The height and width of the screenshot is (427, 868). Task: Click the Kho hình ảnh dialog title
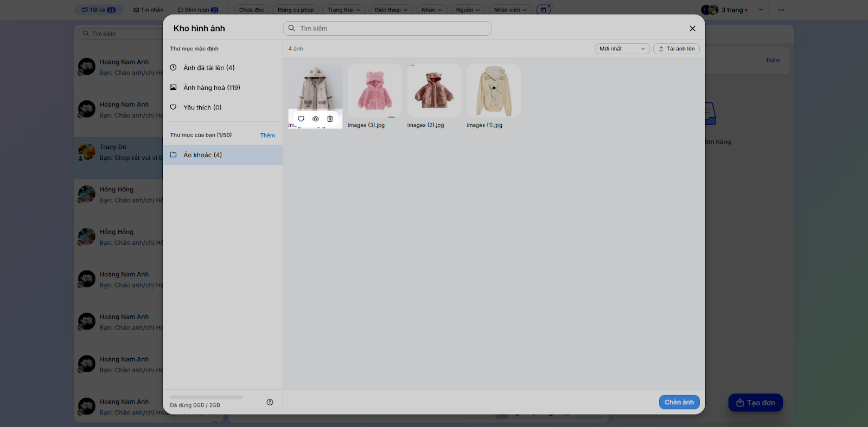tap(199, 28)
